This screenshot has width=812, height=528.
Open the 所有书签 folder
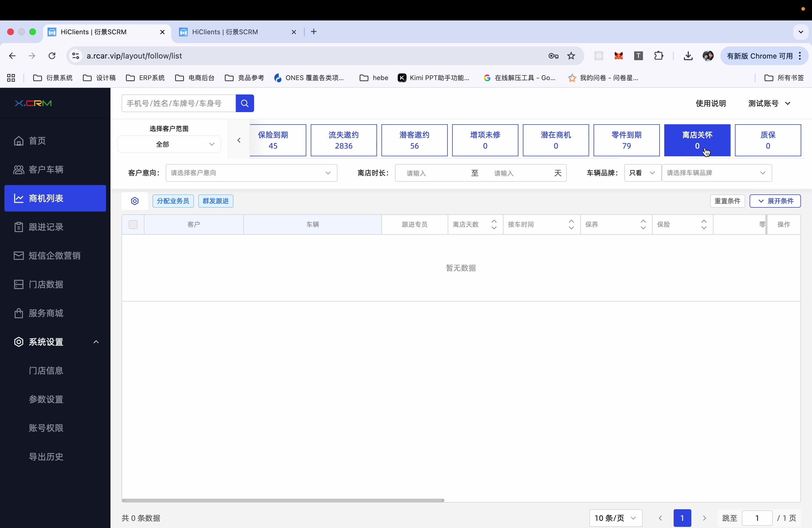pos(784,78)
